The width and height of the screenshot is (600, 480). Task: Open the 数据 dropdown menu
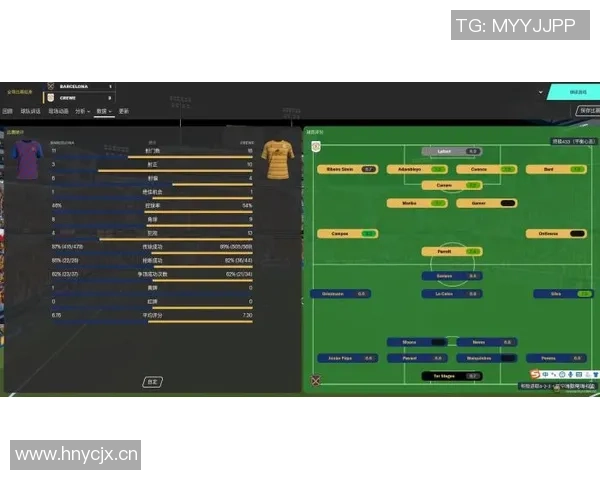(103, 111)
